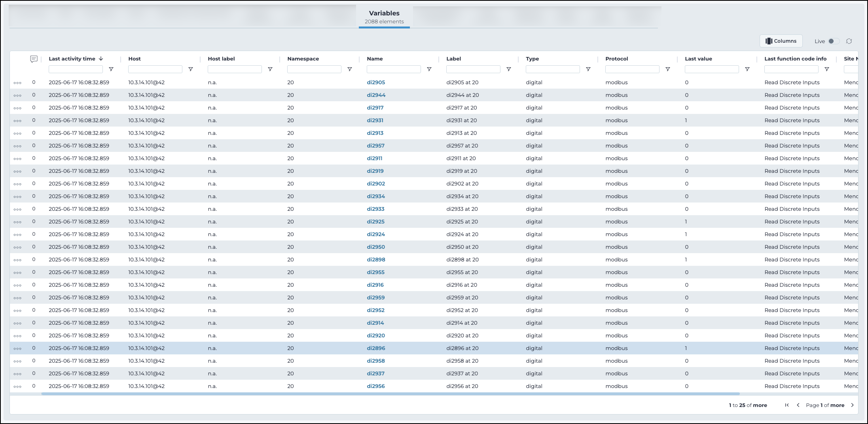Sort by Protocol column header

616,59
